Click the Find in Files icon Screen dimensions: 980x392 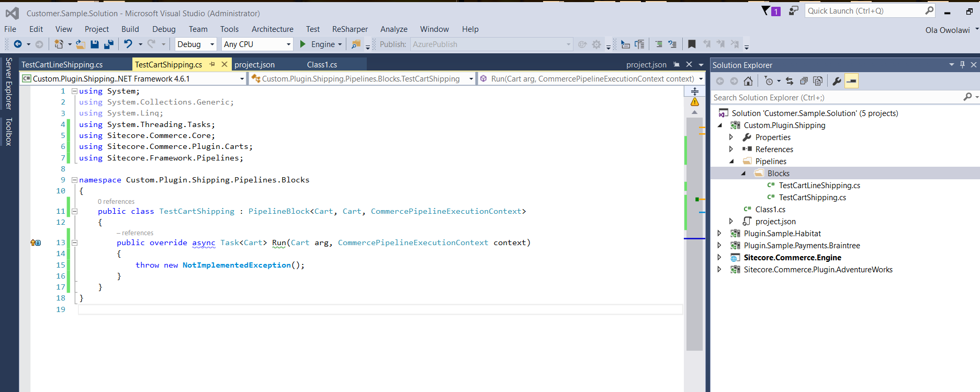coord(356,44)
